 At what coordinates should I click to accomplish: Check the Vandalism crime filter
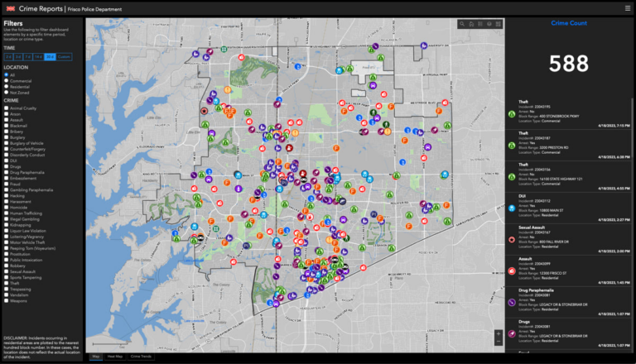pos(6,295)
